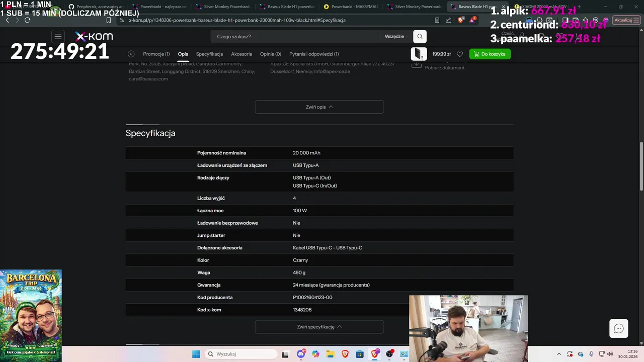Click the scroll-to-top arrow icon

(x=131, y=54)
